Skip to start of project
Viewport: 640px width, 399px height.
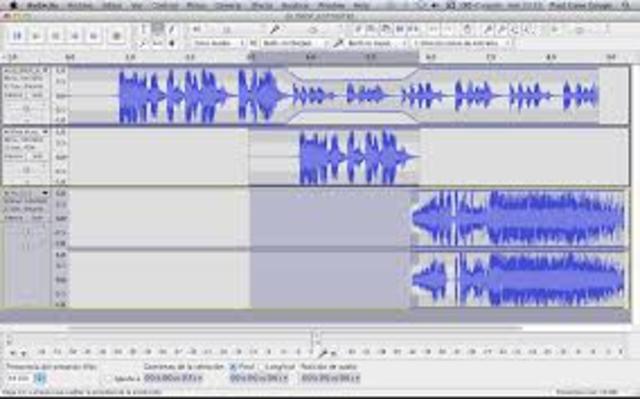(x=75, y=36)
